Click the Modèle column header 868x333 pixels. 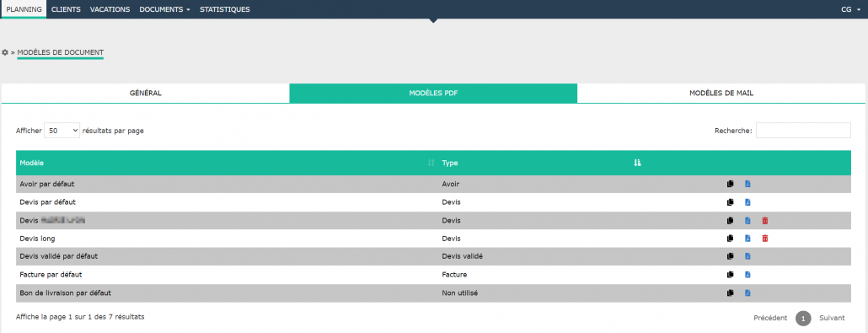[x=227, y=163]
